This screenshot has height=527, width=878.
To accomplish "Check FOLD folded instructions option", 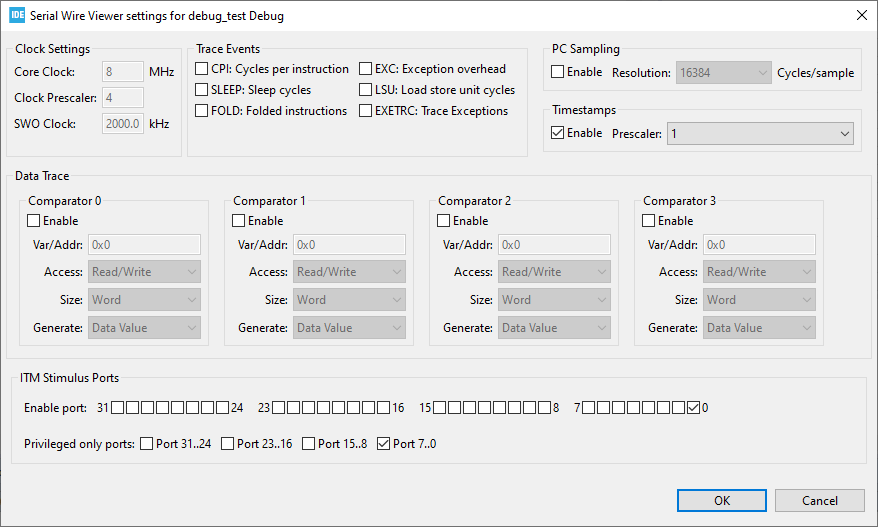I will [202, 111].
